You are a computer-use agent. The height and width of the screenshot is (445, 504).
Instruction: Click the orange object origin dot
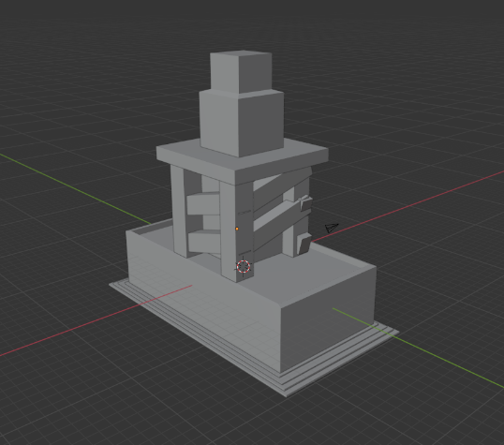(x=237, y=229)
